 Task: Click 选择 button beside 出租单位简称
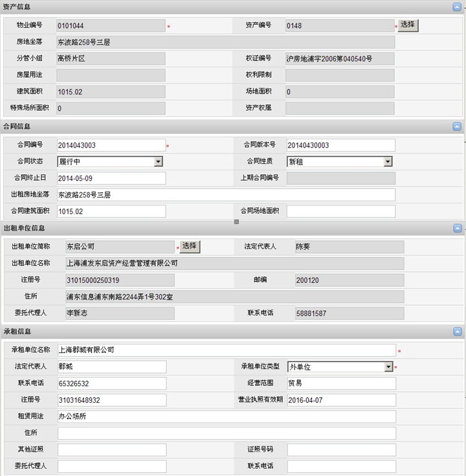(x=189, y=246)
